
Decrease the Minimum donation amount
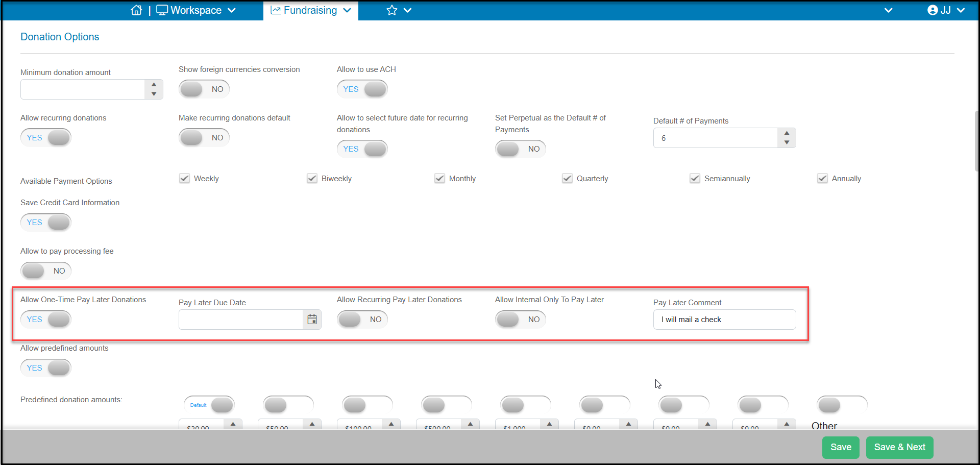154,94
